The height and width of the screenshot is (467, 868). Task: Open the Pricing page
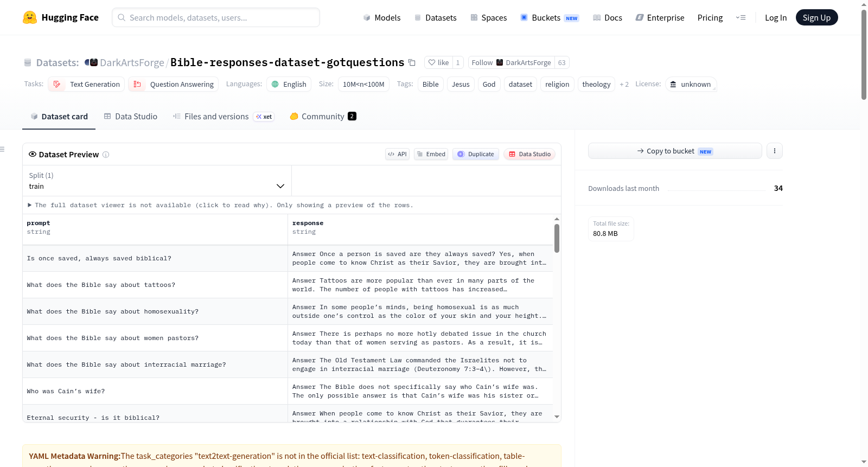tap(710, 17)
